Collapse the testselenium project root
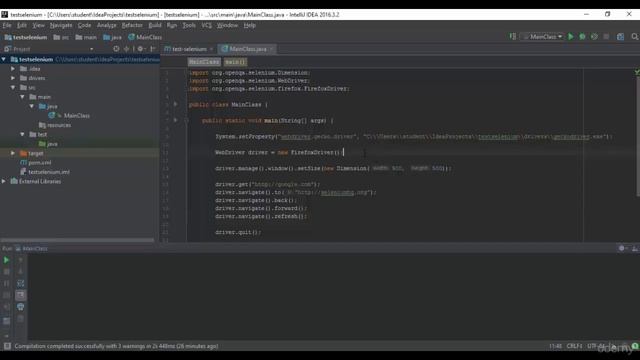 (4, 60)
